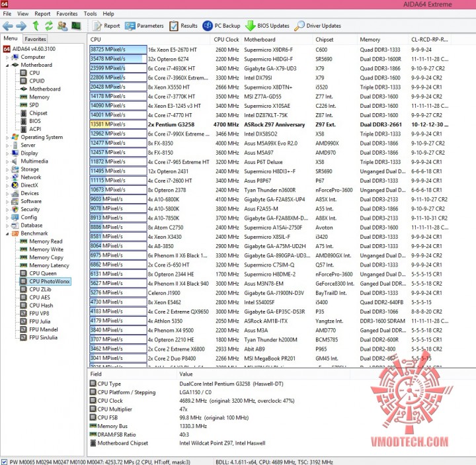Open the Devices category
The image size is (476, 465).
click(x=26, y=193)
